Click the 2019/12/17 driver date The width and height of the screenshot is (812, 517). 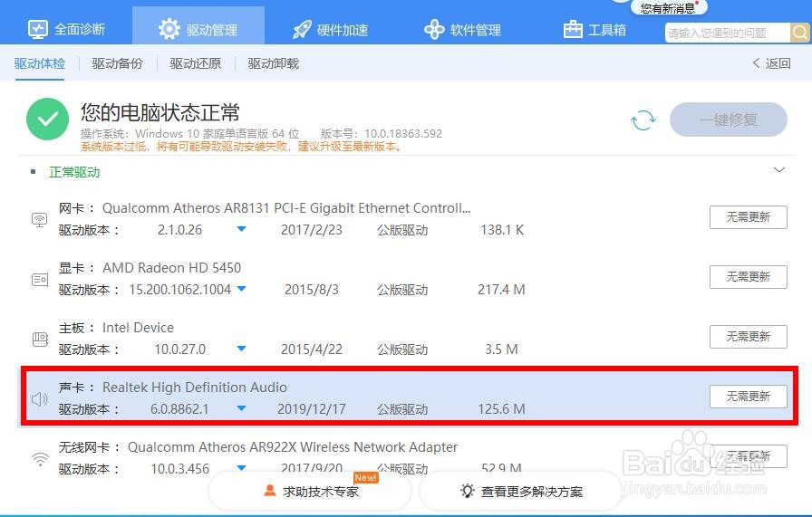(311, 409)
